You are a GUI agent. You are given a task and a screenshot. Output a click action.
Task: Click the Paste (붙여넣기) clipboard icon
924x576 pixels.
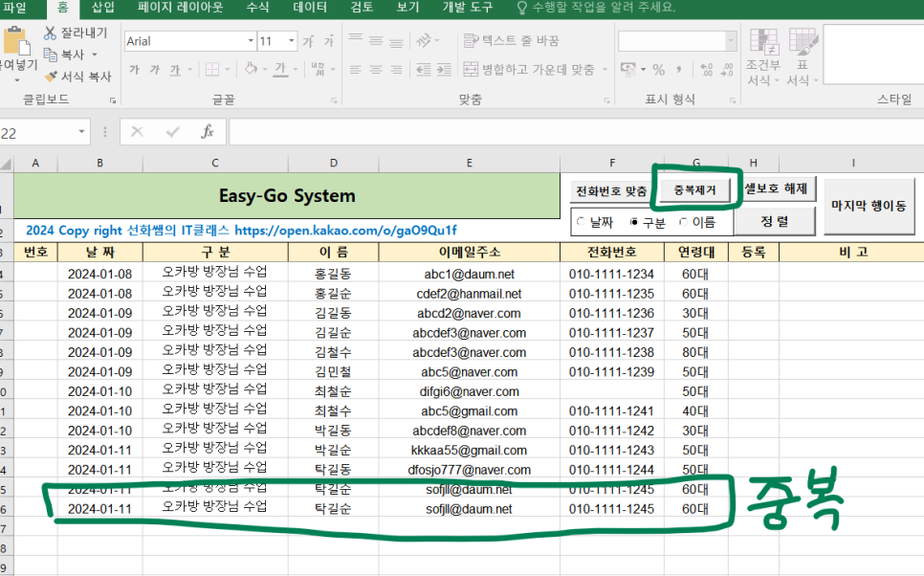point(15,42)
